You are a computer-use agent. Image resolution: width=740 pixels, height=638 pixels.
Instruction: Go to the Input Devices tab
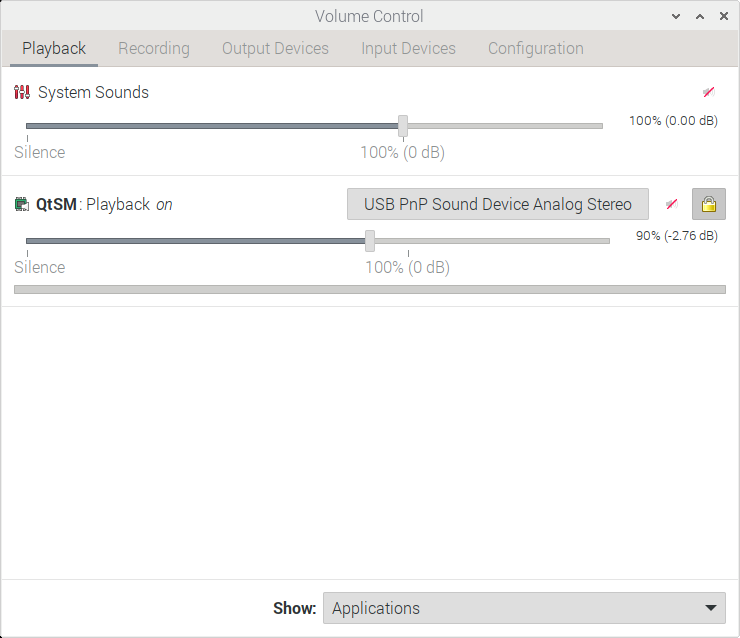click(408, 48)
